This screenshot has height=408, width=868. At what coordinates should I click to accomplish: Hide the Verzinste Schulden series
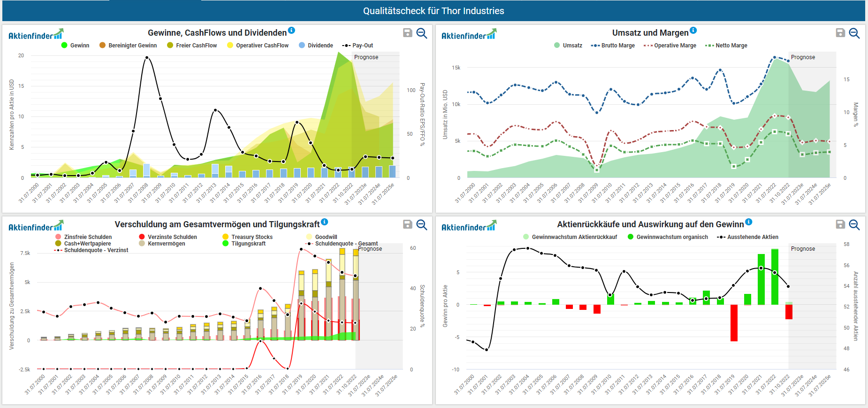168,237
